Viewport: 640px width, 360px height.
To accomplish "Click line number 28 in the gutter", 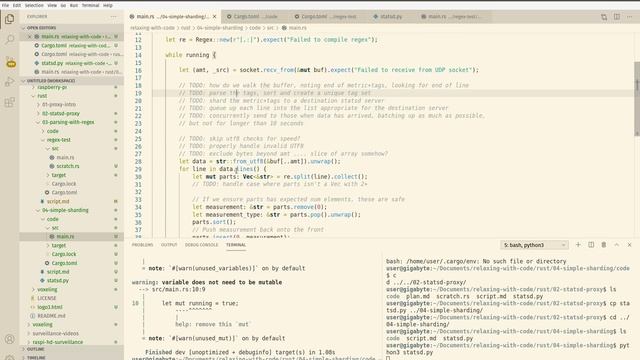I will tap(138, 161).
